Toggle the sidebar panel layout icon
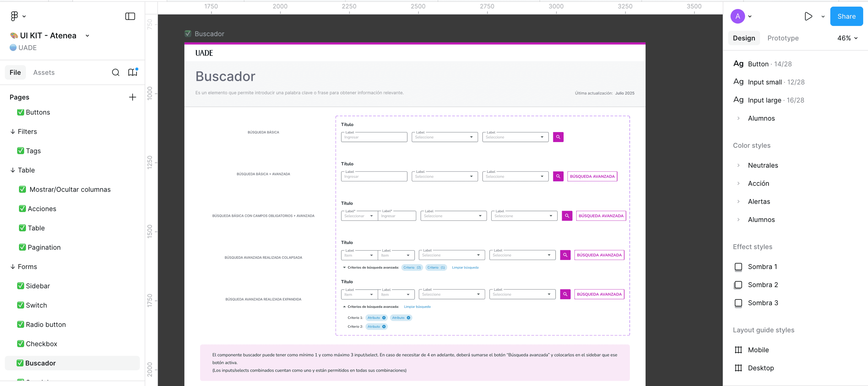This screenshot has width=868, height=386. 130,16
